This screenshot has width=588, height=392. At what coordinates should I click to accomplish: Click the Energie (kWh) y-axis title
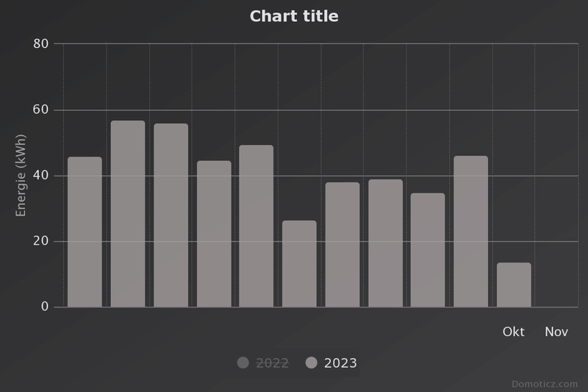click(x=21, y=176)
